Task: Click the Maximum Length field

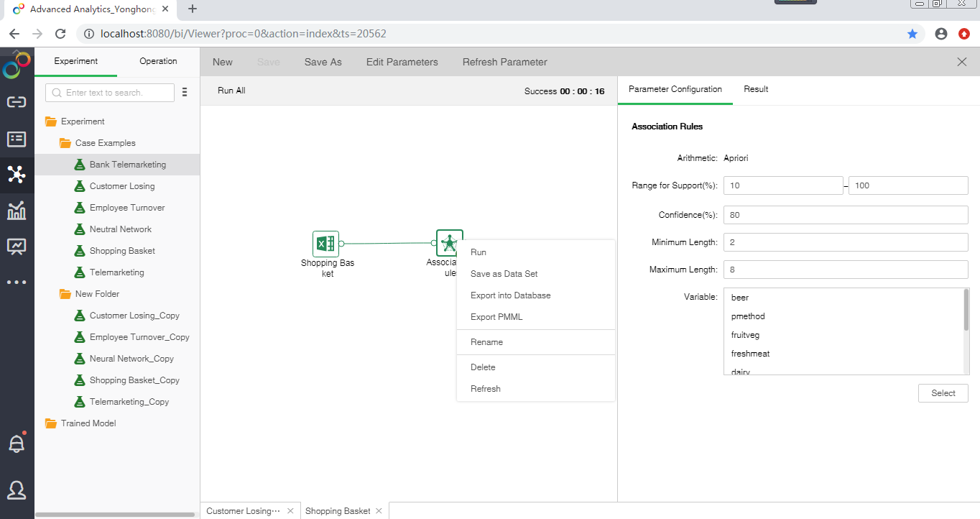Action: point(846,270)
